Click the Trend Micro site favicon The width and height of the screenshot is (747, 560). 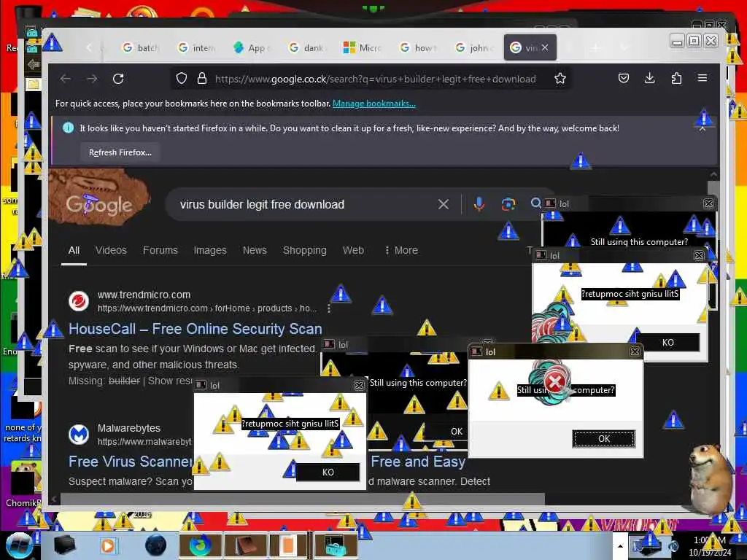click(79, 301)
